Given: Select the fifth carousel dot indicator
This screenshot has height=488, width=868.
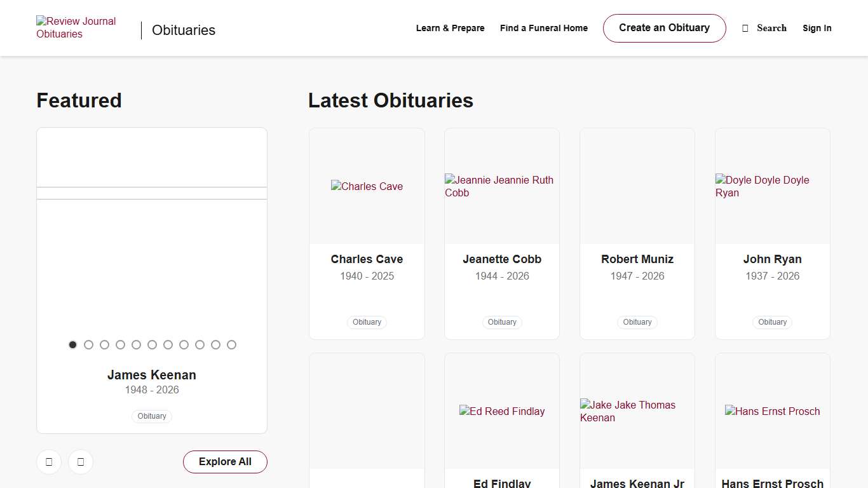Looking at the screenshot, I should click(136, 344).
